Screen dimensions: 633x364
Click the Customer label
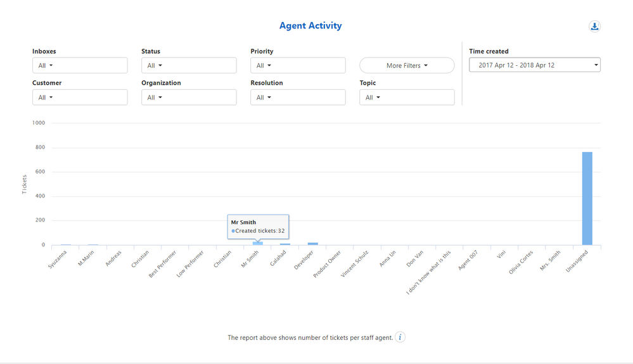[x=47, y=83]
